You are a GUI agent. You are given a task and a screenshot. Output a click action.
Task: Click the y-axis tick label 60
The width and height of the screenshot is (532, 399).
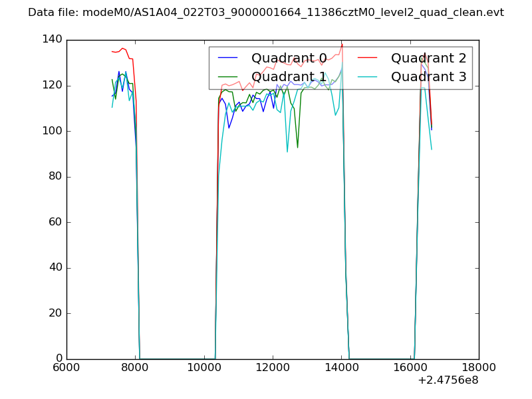55,222
